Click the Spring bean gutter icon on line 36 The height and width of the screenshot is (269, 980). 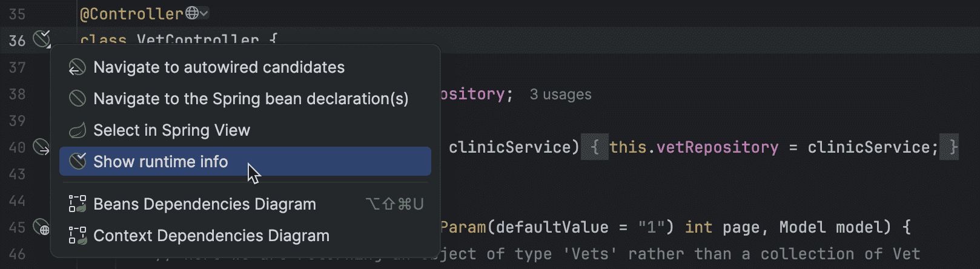point(41,39)
